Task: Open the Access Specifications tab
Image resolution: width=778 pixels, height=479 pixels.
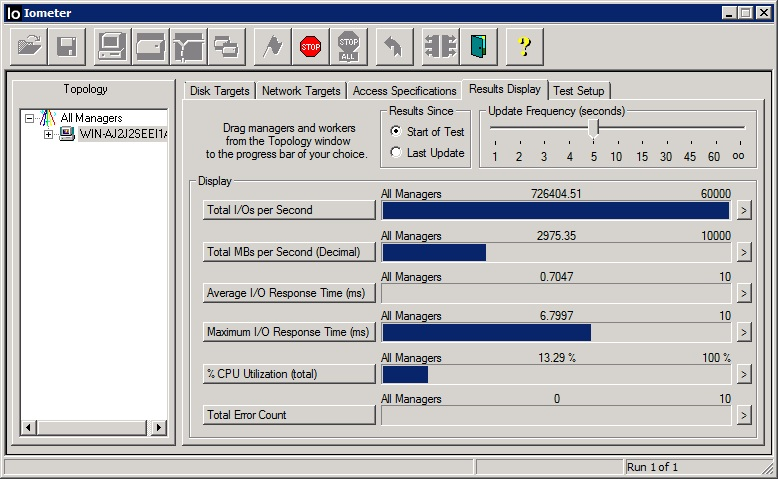Action: [x=404, y=91]
